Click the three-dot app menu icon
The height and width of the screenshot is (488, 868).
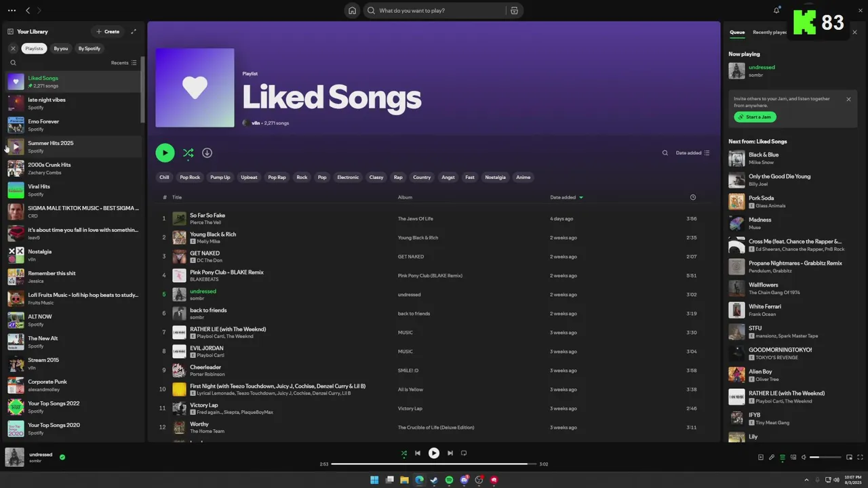coord(12,10)
